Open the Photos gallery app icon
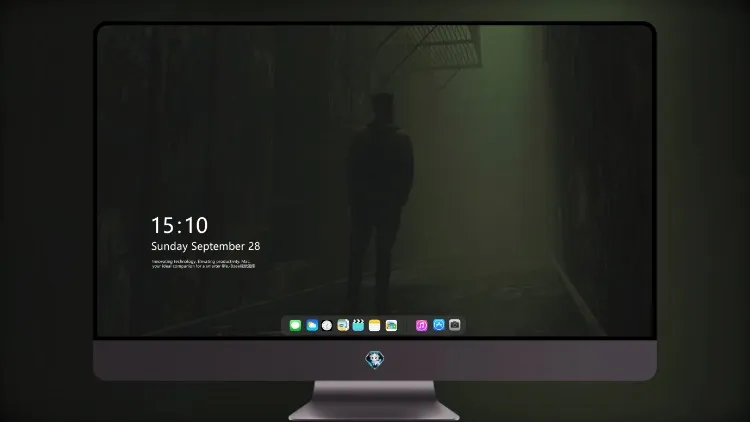The height and width of the screenshot is (422, 750). 391,325
